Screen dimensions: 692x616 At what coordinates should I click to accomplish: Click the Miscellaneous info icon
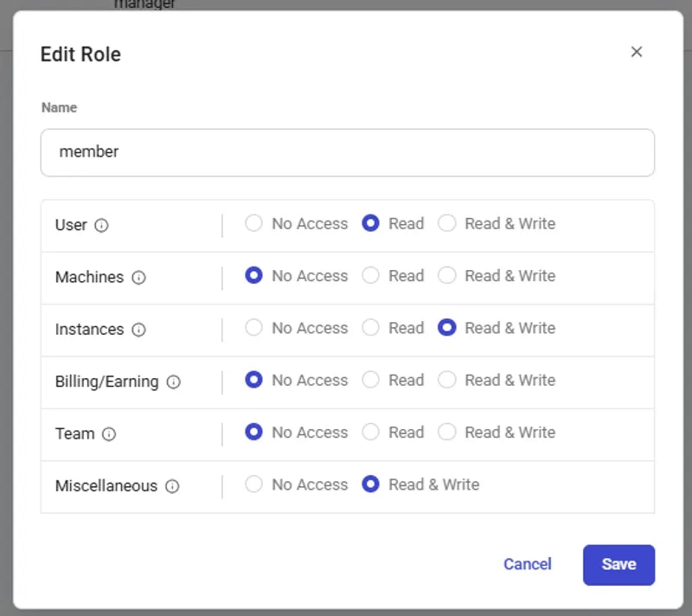coord(172,486)
